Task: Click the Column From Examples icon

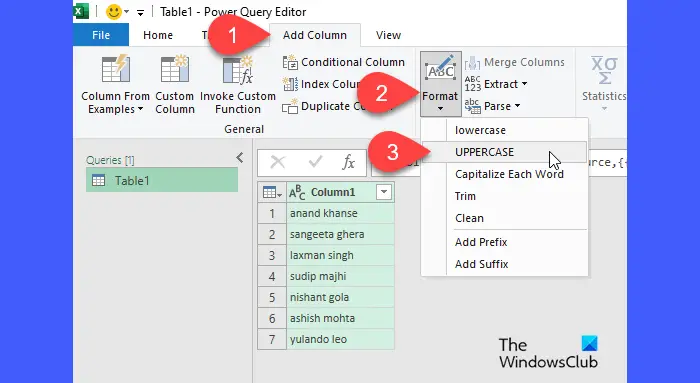Action: pos(115,69)
